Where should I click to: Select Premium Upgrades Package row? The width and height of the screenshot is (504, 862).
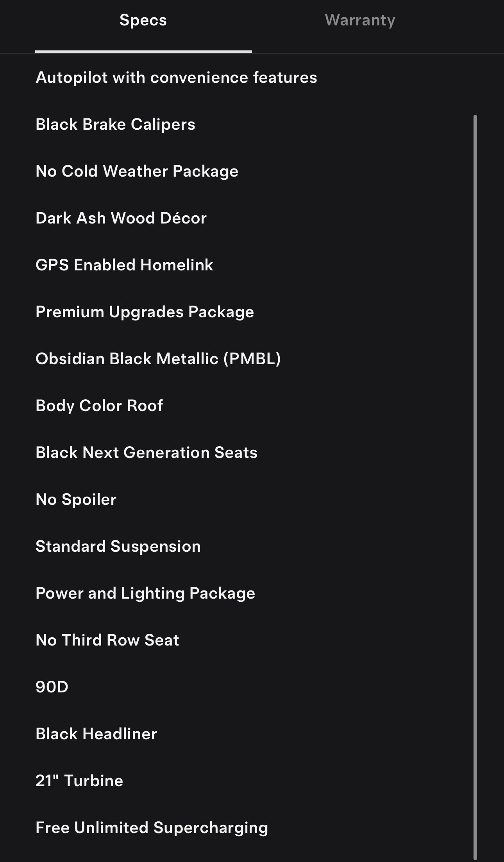click(x=145, y=312)
